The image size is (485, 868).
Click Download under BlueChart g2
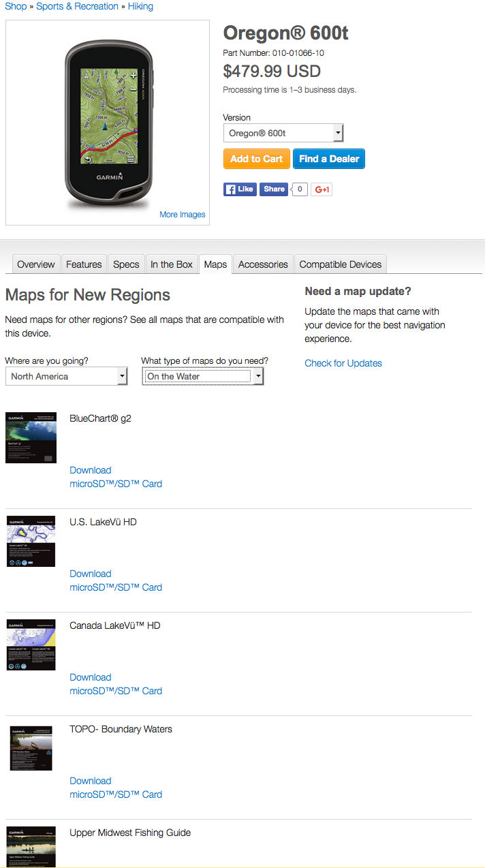[90, 470]
